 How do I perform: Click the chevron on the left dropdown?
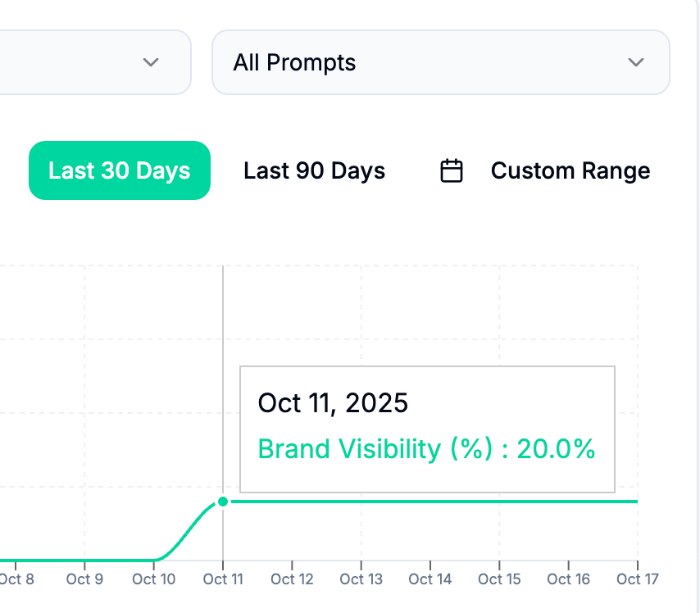click(150, 63)
